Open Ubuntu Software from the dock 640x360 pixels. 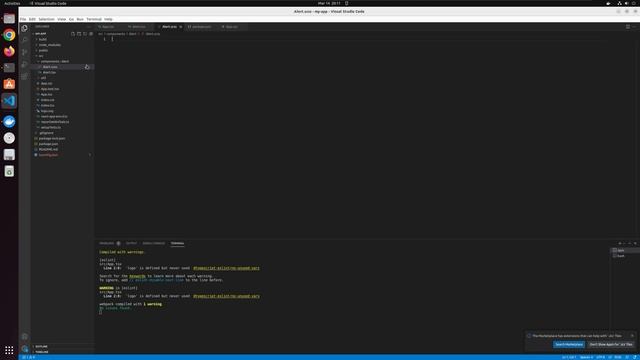tap(9, 84)
